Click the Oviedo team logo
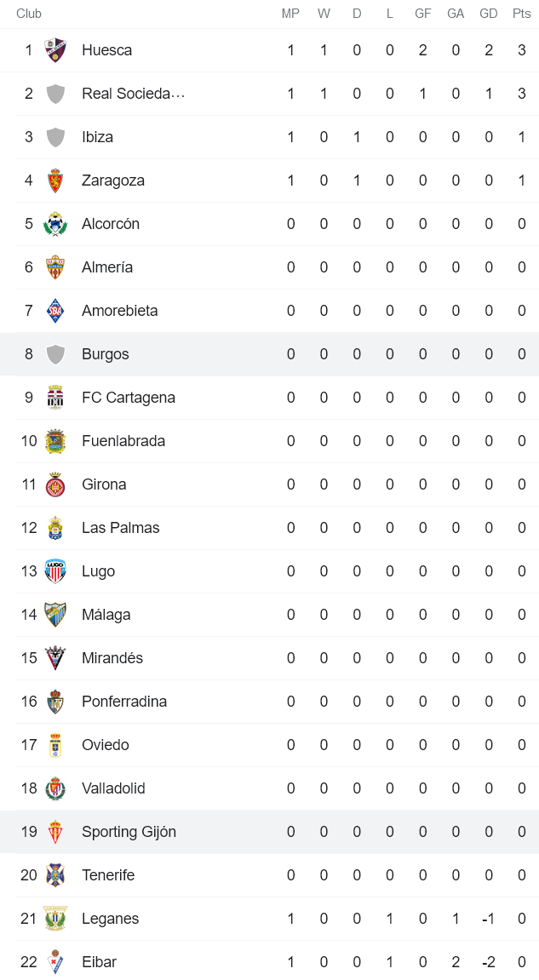This screenshot has height=980, width=539. [55, 745]
